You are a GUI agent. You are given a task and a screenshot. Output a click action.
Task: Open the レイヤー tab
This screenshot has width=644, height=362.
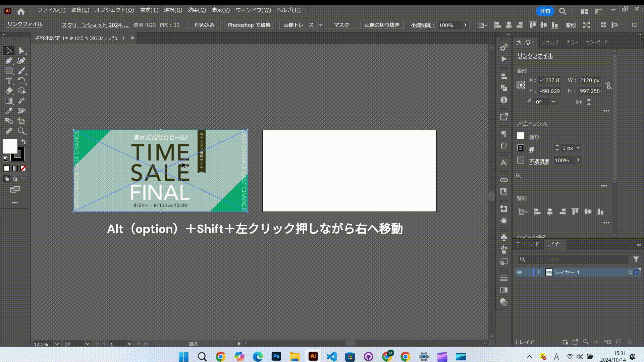[554, 244]
